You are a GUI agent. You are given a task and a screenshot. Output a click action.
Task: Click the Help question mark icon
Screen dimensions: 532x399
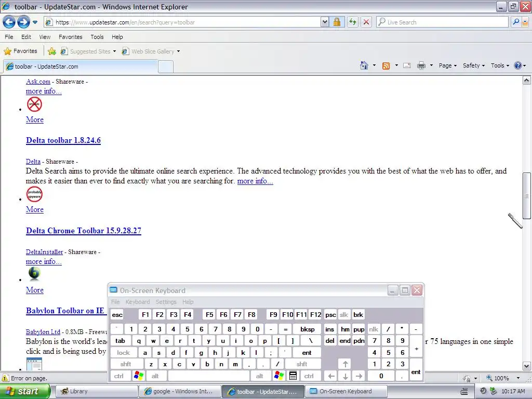[x=518, y=65]
